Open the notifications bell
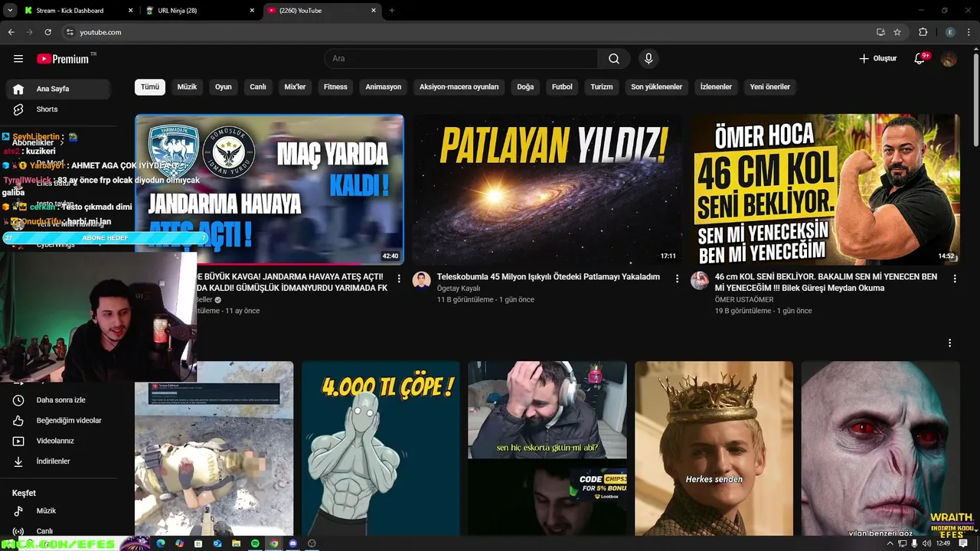 [920, 59]
